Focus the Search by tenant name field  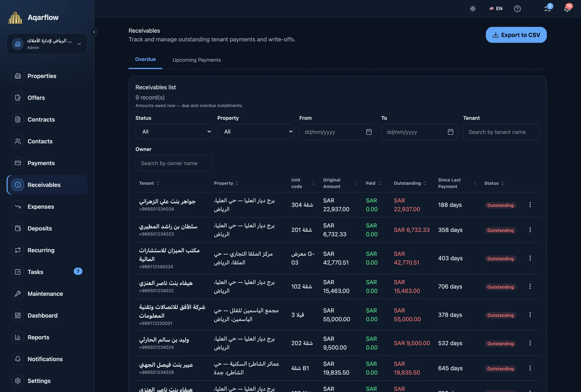click(x=501, y=132)
